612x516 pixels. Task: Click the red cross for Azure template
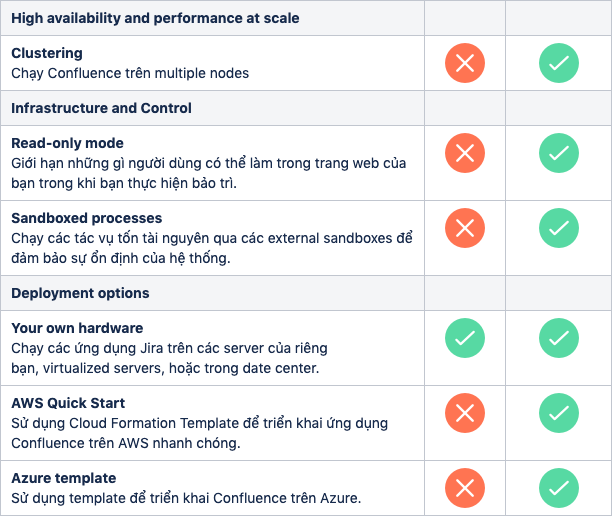pyautogui.click(x=465, y=488)
